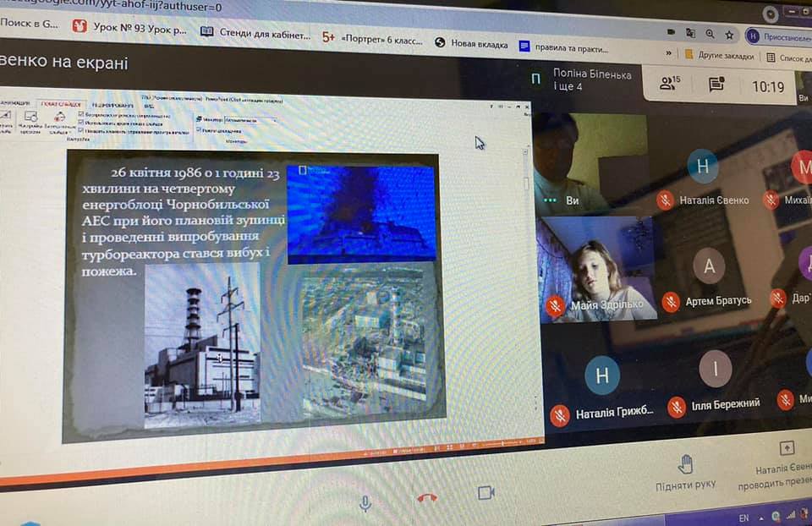
Task: Select Наталія Грижб... participant avatar
Action: tap(601, 375)
